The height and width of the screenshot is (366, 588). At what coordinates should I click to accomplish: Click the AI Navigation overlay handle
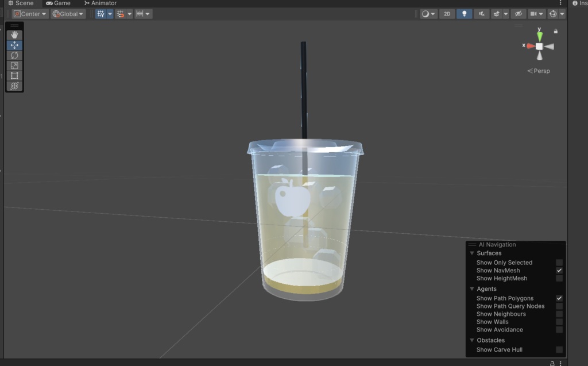click(472, 245)
